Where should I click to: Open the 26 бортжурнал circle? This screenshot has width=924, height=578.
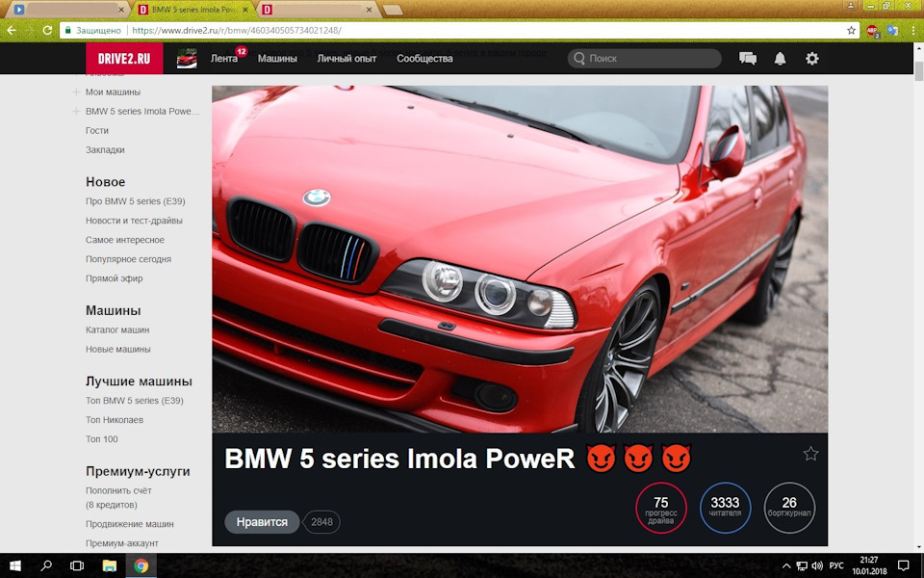click(789, 508)
